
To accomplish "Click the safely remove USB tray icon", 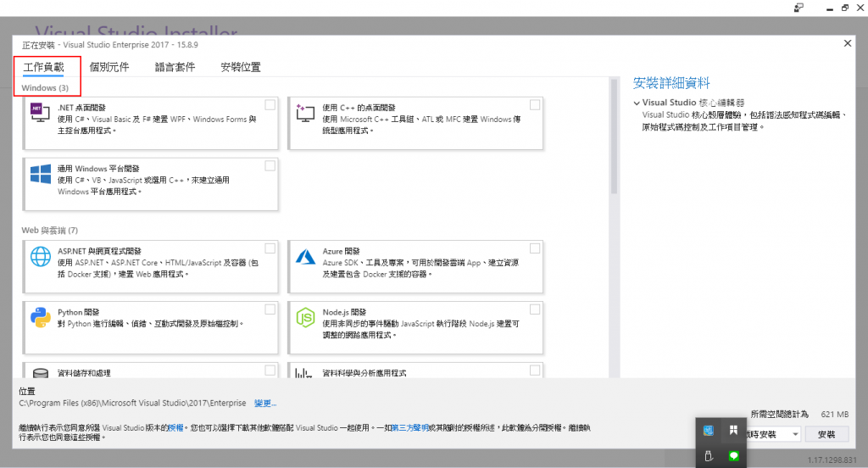I will point(709,456).
